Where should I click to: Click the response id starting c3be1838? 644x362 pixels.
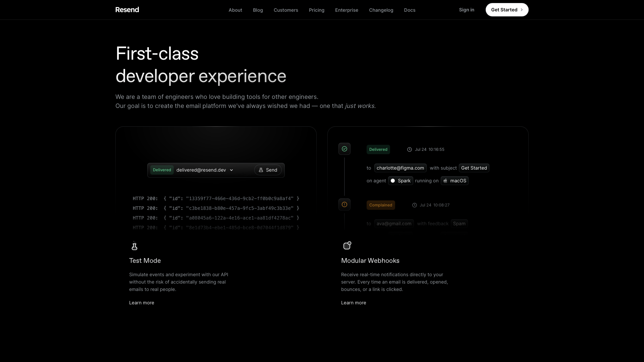tap(240, 208)
